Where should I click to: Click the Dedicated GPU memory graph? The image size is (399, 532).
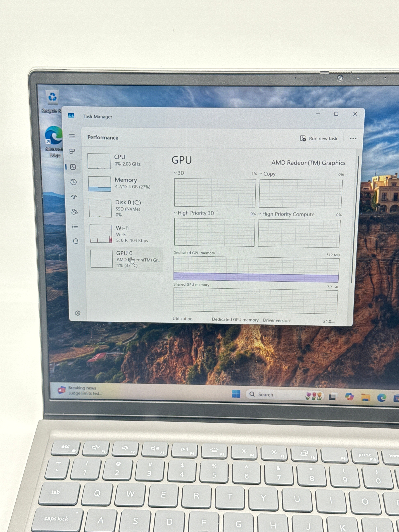click(x=256, y=269)
